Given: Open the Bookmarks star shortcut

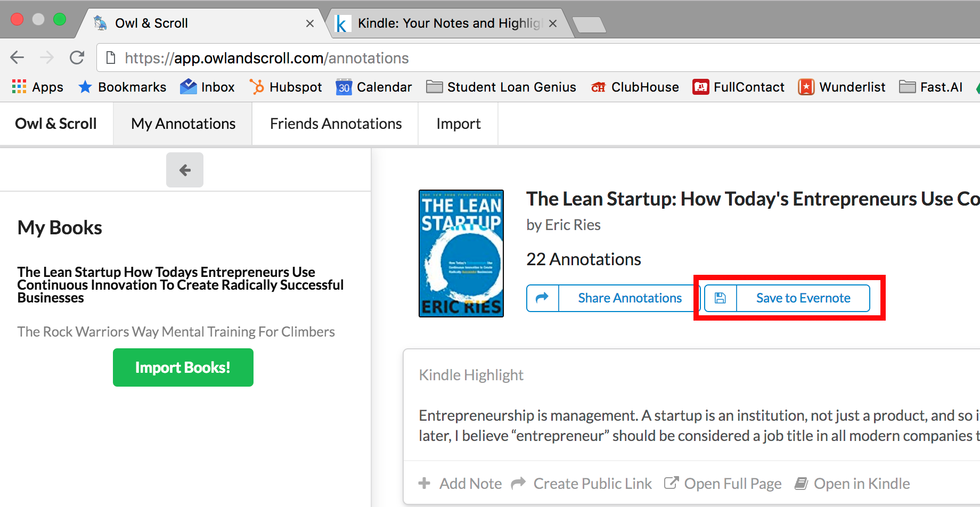Looking at the screenshot, I should point(122,87).
